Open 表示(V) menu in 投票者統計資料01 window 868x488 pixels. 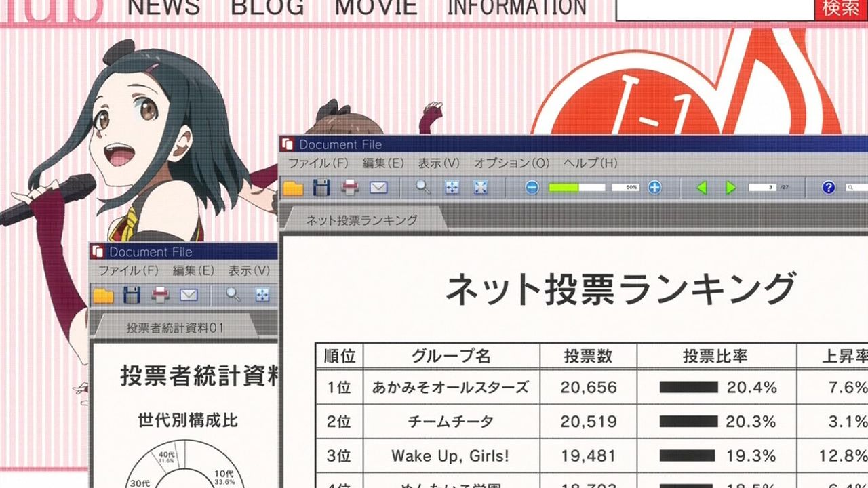coord(249,270)
